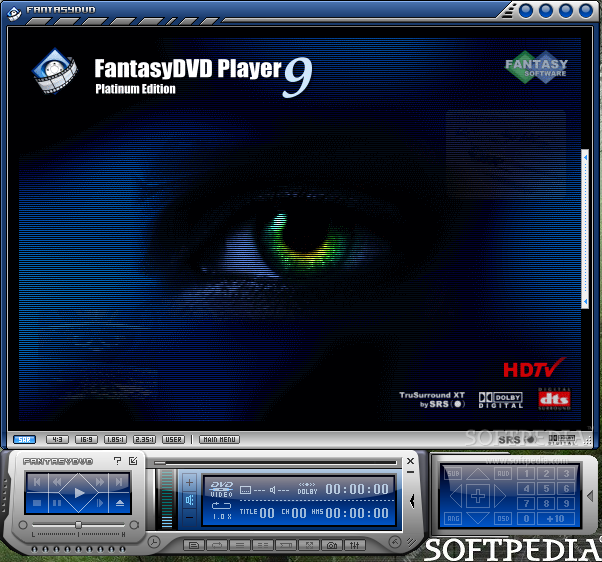Navigate up with the remote up arrow

(478, 474)
